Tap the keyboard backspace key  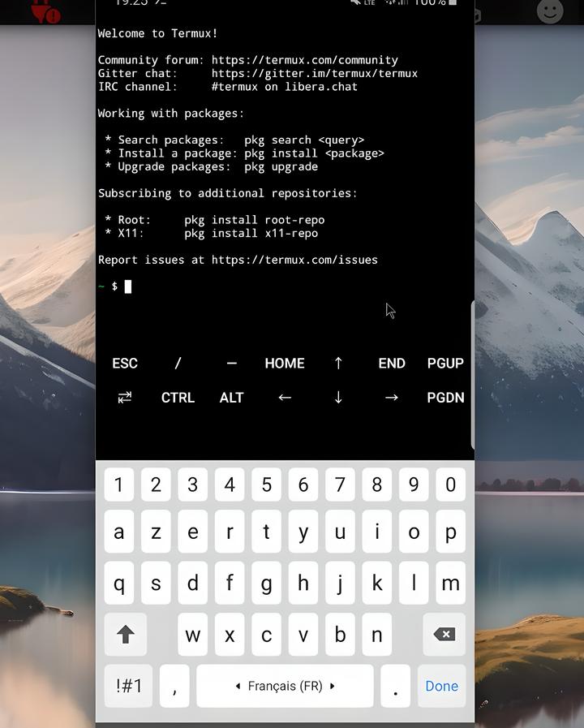point(444,634)
